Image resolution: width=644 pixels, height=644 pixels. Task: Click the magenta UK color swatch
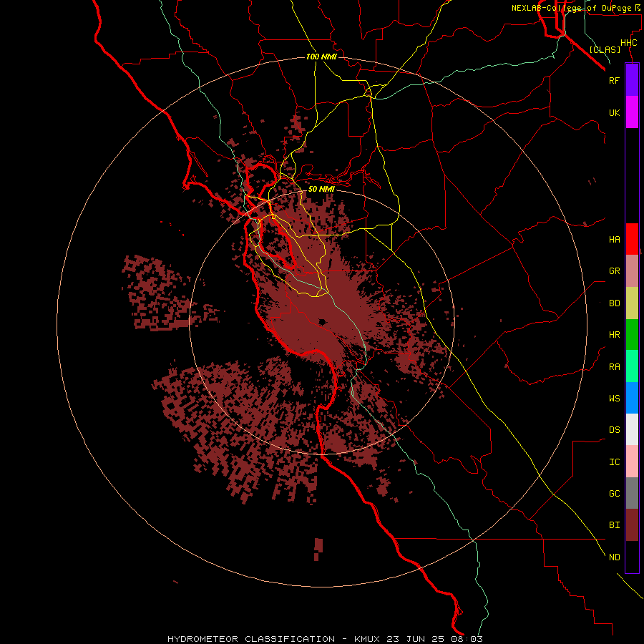[x=632, y=112]
